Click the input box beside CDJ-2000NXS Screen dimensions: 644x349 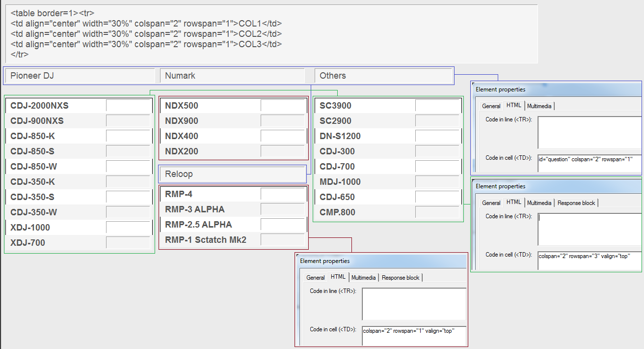pos(129,106)
